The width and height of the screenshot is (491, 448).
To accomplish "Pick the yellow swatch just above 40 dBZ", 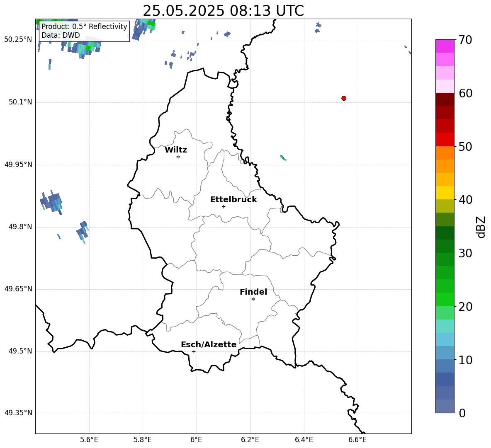I will [x=445, y=193].
